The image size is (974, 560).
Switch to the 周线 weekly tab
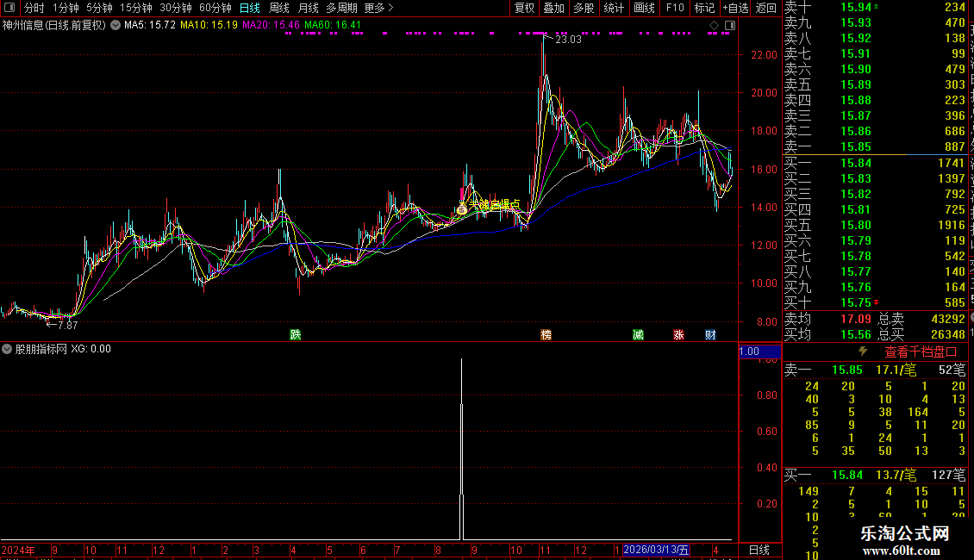tap(279, 8)
